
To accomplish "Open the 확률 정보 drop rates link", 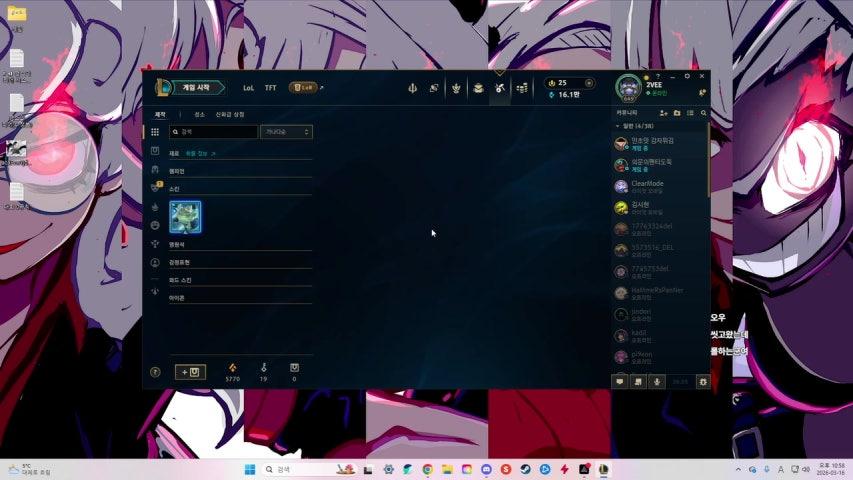I will 200,154.
